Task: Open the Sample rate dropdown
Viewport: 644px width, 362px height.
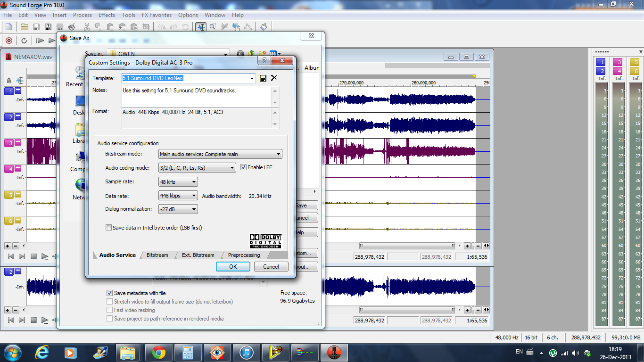Action: 194,182
